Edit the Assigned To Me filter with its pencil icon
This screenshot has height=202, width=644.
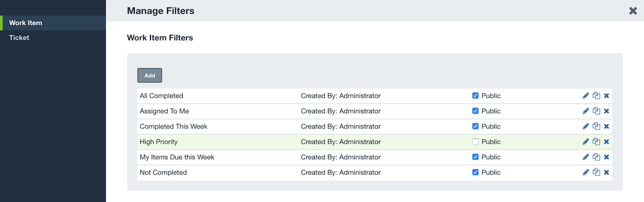tap(586, 111)
